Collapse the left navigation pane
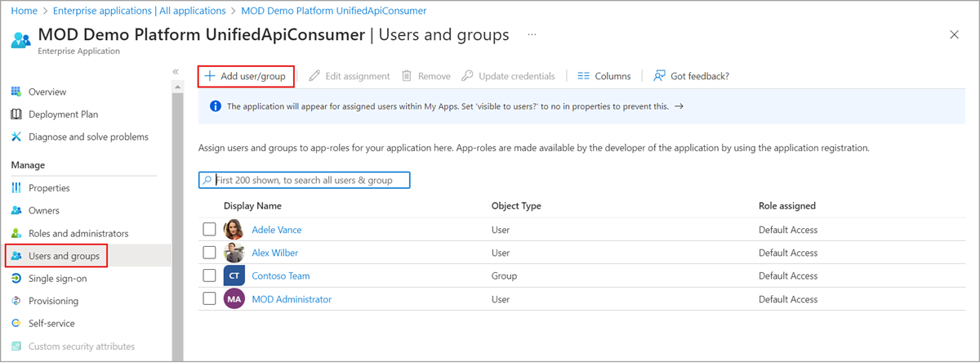 176,72
